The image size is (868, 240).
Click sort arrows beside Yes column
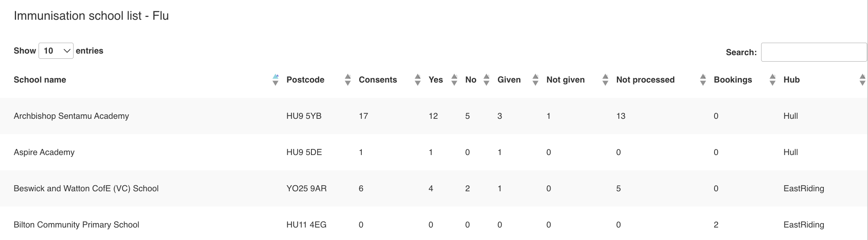click(x=454, y=80)
